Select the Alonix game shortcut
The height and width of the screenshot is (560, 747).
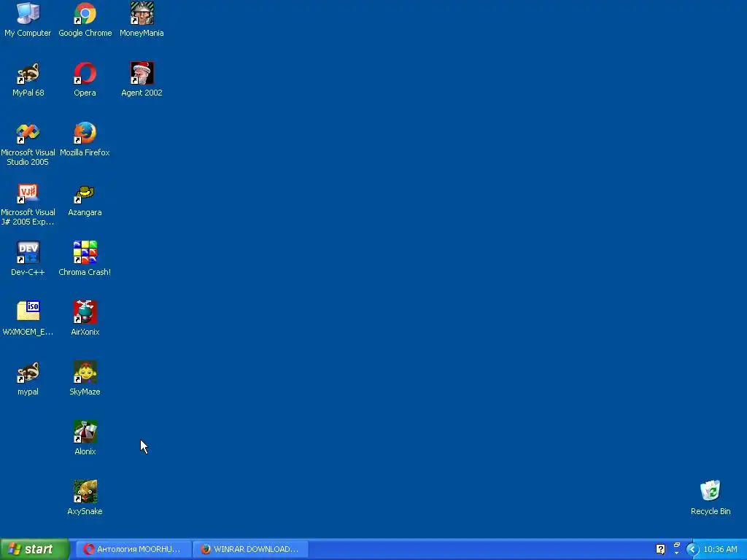pyautogui.click(x=85, y=438)
